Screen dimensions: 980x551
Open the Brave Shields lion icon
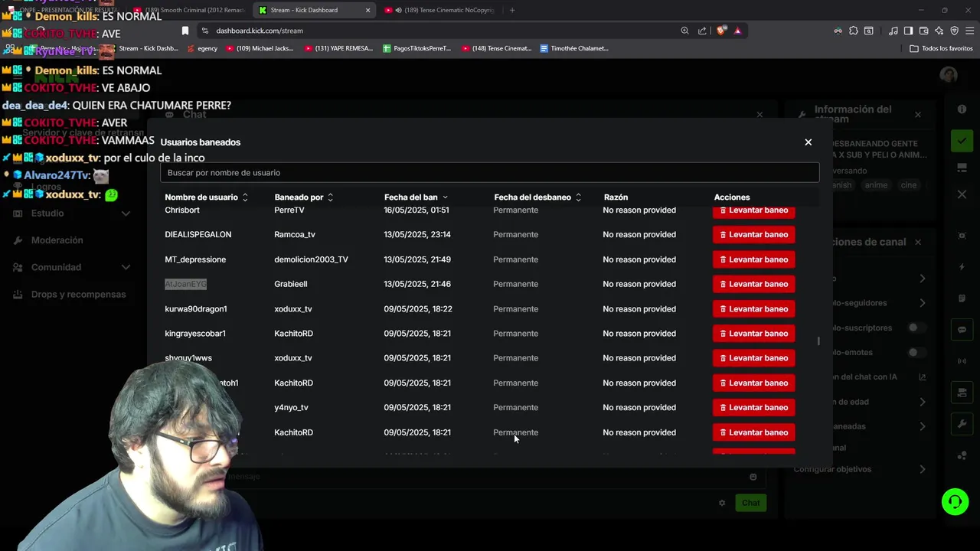[x=721, y=31]
